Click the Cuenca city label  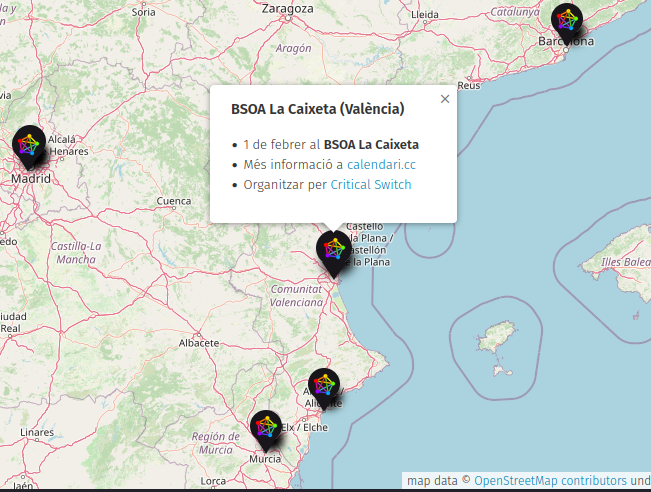coord(174,201)
